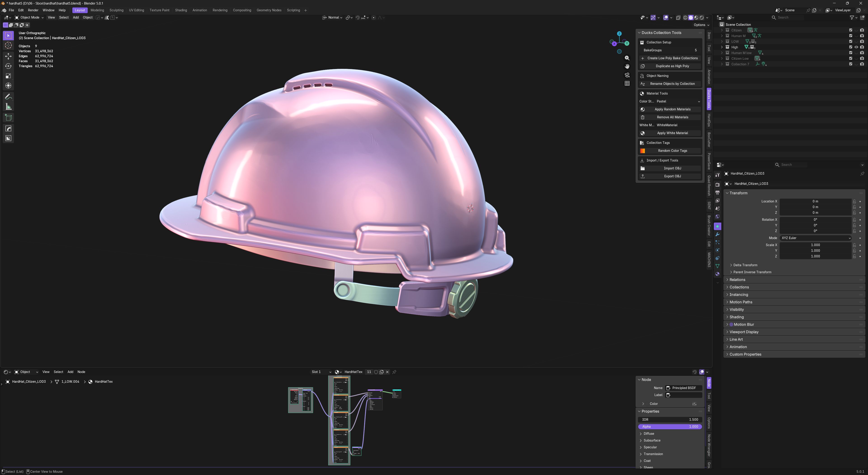Click Apply Random Materials button
868x475 pixels.
tap(672, 109)
